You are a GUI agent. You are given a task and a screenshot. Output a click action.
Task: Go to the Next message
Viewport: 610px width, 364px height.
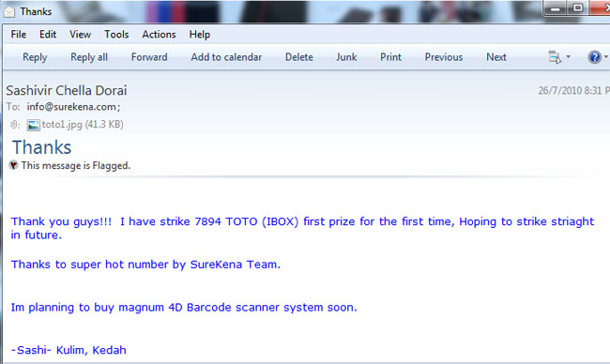tap(496, 57)
